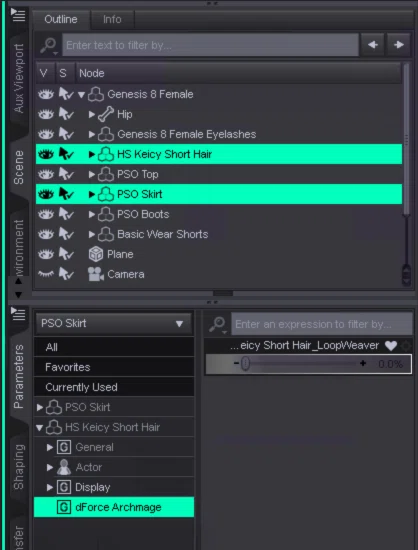Expand PSO Skirt in Scene list
This screenshot has height=550, width=418.
[x=92, y=194]
